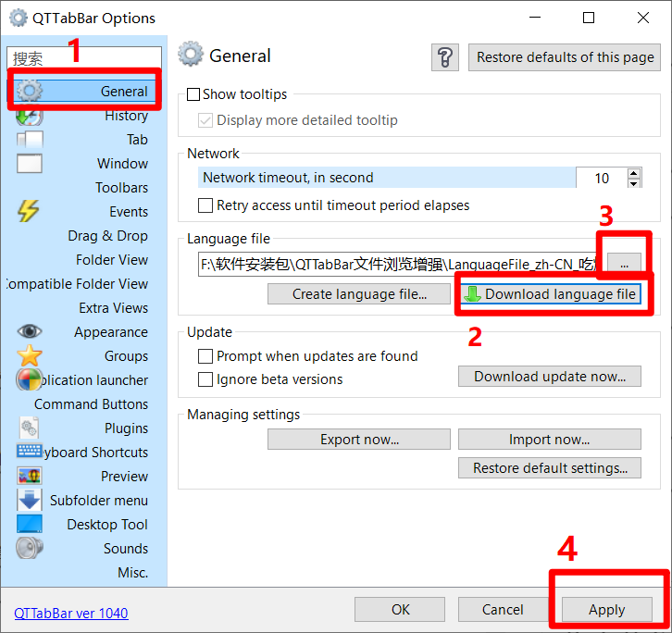The width and height of the screenshot is (672, 633).
Task: Select Drag & Drop in sidebar
Action: click(x=107, y=236)
